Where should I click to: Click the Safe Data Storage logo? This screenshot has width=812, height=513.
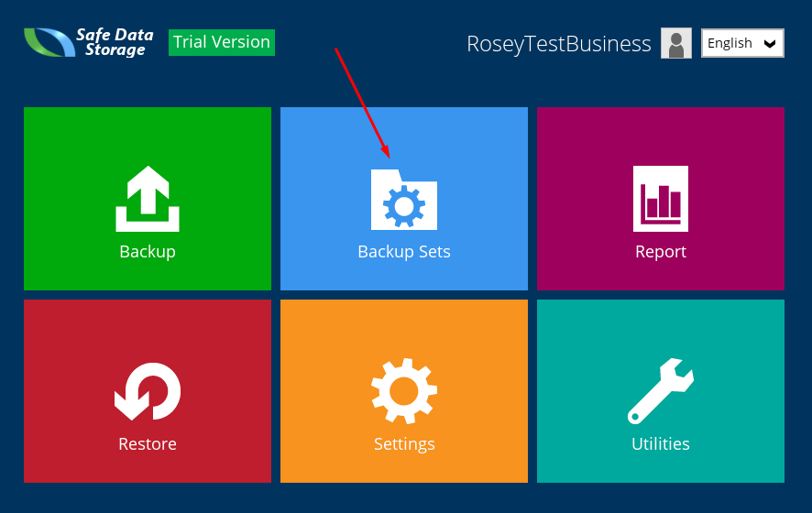(x=89, y=42)
